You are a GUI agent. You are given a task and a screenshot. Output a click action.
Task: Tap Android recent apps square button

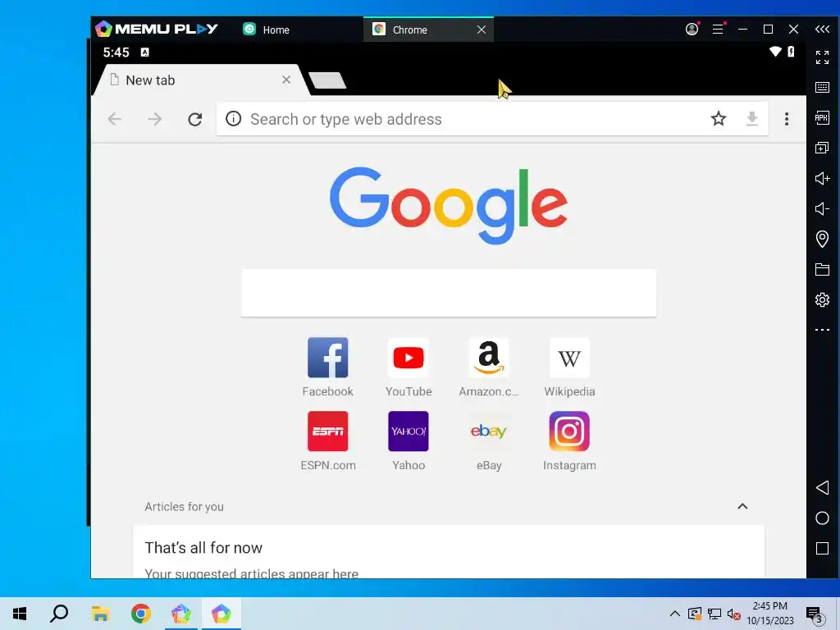click(822, 549)
